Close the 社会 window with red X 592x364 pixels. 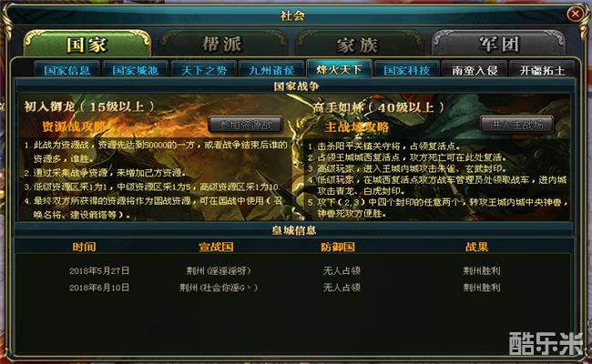575,14
